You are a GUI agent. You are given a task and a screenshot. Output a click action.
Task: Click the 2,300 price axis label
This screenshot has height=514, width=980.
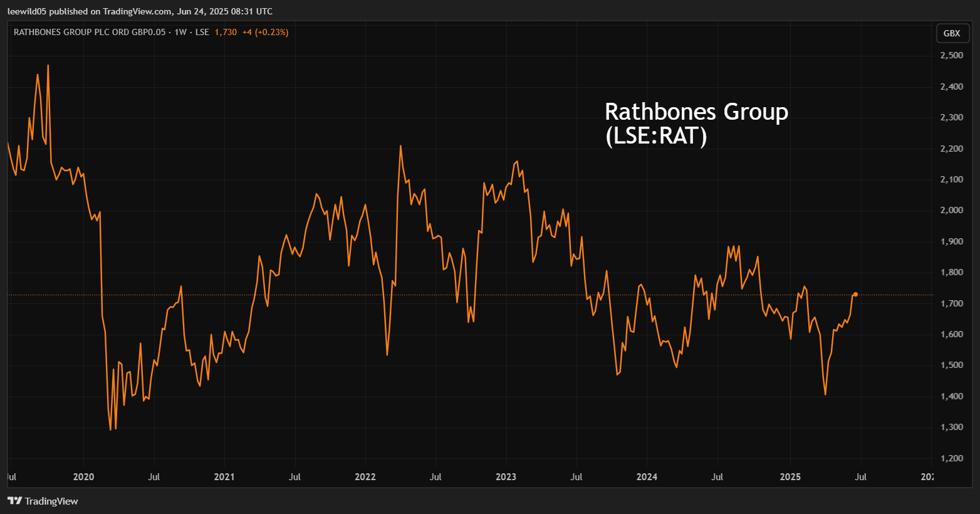click(952, 117)
